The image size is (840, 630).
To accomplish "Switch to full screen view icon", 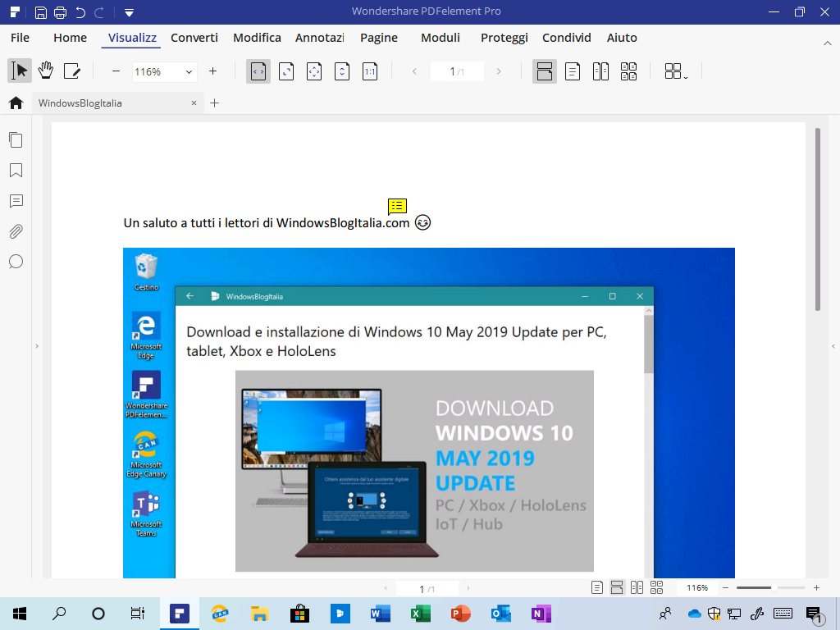I will (x=314, y=71).
